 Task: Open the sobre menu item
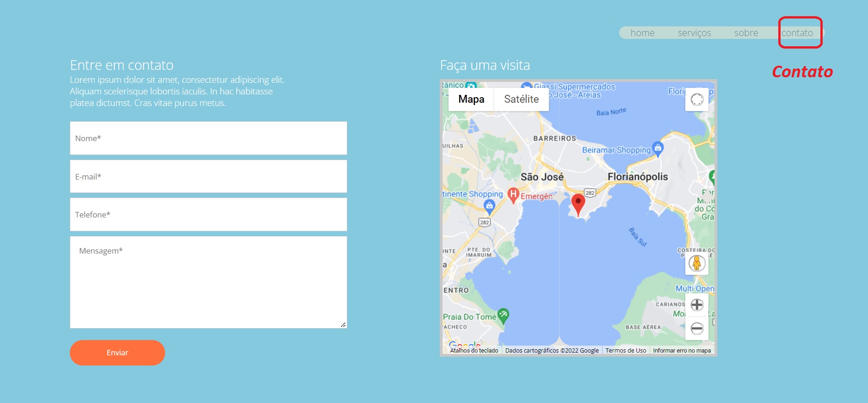(x=746, y=33)
